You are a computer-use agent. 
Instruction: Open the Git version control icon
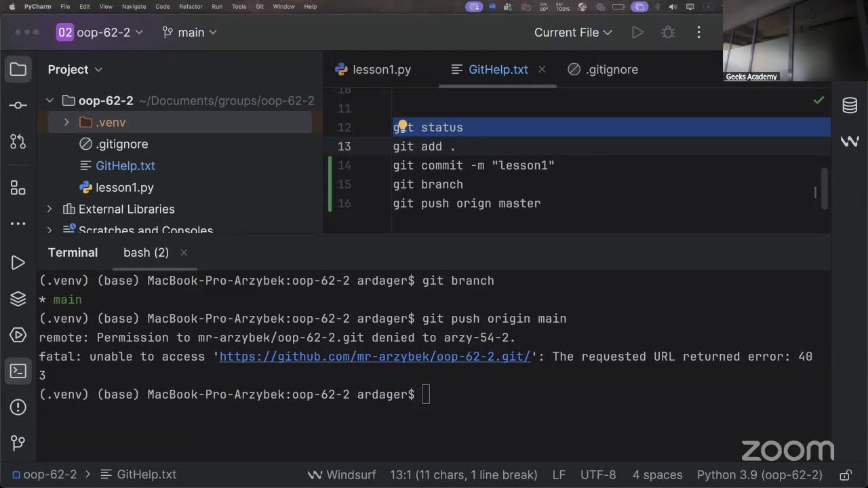tap(18, 443)
